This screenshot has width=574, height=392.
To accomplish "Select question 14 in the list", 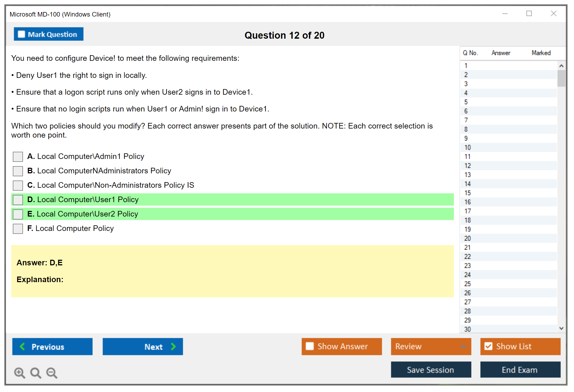I will click(467, 184).
